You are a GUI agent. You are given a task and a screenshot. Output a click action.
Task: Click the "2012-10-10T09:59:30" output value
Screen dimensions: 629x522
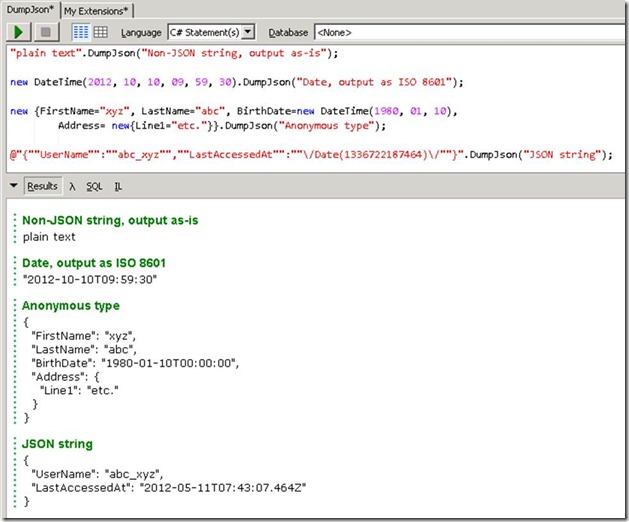coord(90,280)
